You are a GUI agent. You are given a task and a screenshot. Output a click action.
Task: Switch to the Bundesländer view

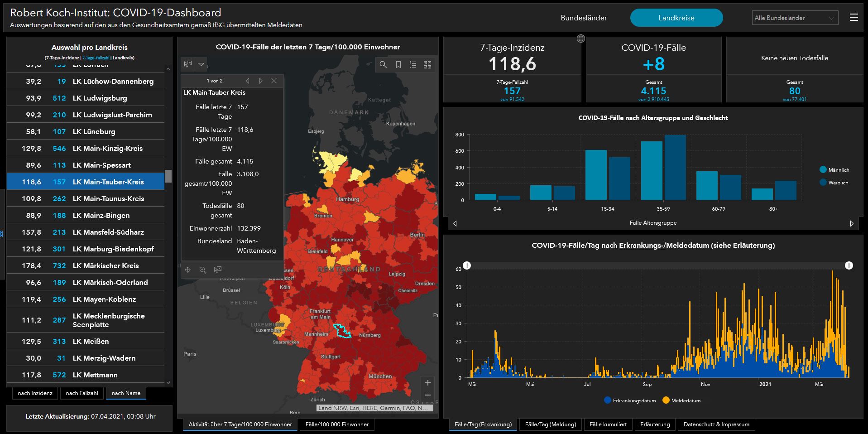584,18
